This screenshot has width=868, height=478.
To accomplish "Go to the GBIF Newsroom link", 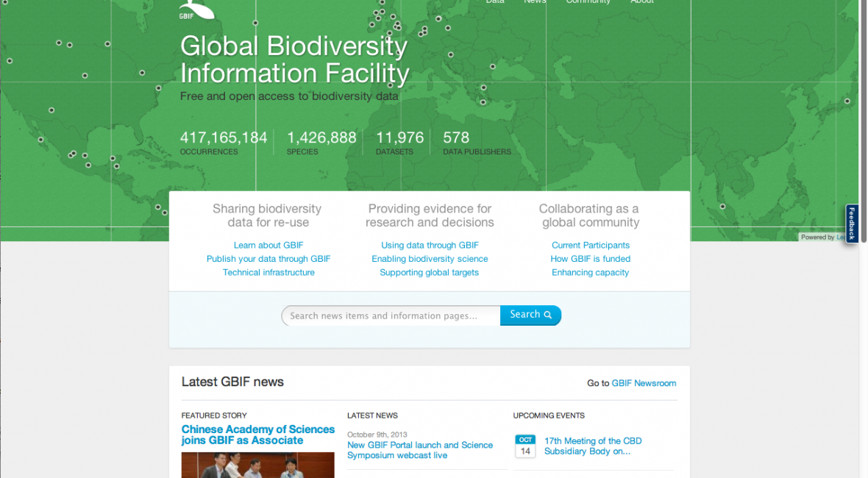I will click(644, 383).
